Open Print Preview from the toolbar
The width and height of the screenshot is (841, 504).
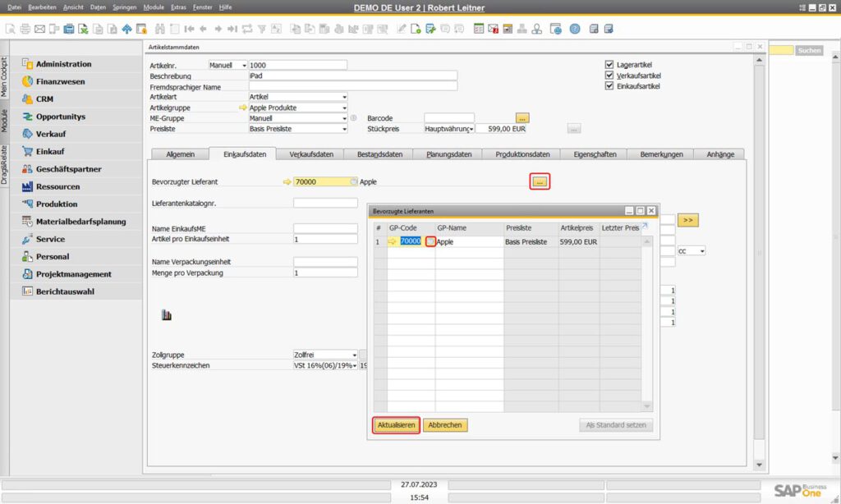pyautogui.click(x=10, y=29)
